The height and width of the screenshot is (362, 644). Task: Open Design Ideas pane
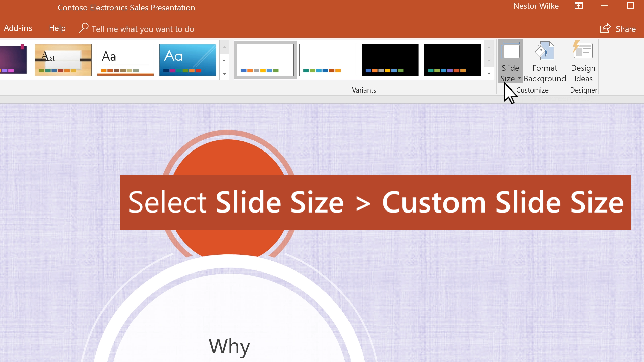coord(583,62)
